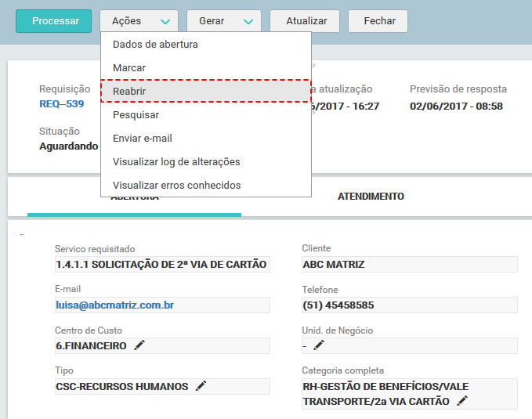
Task: Click the Atualizar button
Action: pyautogui.click(x=305, y=21)
